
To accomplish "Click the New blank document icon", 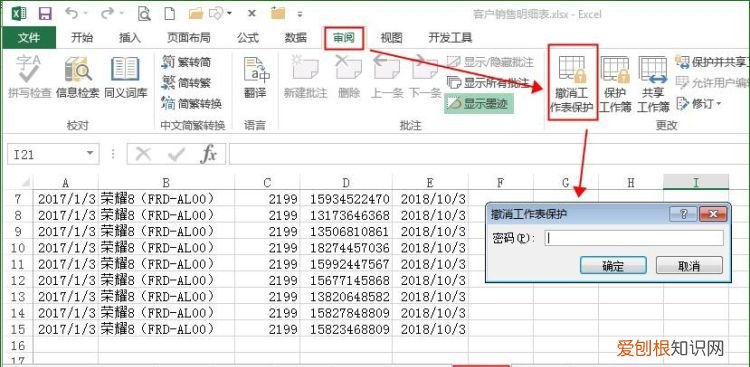I will pyautogui.click(x=169, y=13).
